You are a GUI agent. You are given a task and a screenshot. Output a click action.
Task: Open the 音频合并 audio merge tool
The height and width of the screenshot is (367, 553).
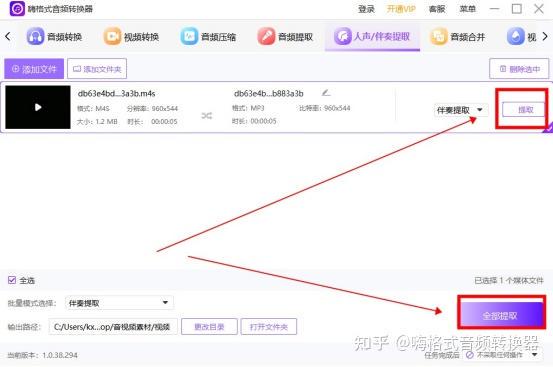click(x=458, y=37)
